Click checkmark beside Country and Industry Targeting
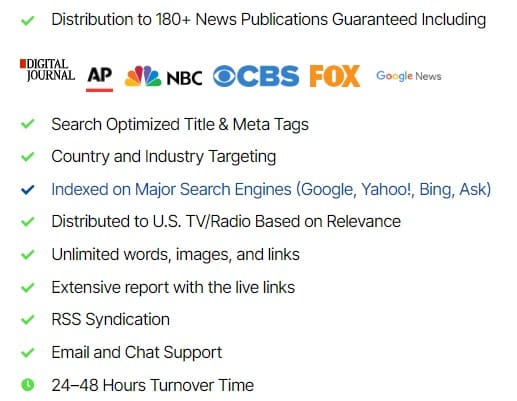The height and width of the screenshot is (401, 517). pyautogui.click(x=28, y=156)
